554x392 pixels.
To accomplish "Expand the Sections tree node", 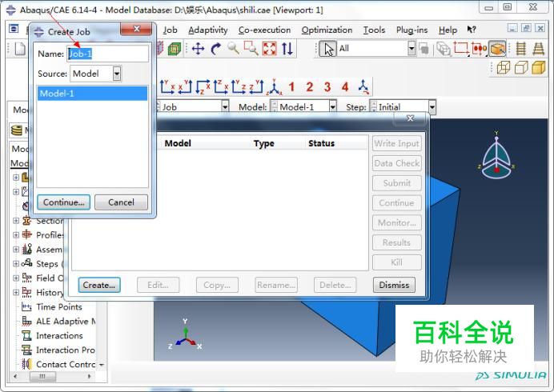I will tap(16, 221).
